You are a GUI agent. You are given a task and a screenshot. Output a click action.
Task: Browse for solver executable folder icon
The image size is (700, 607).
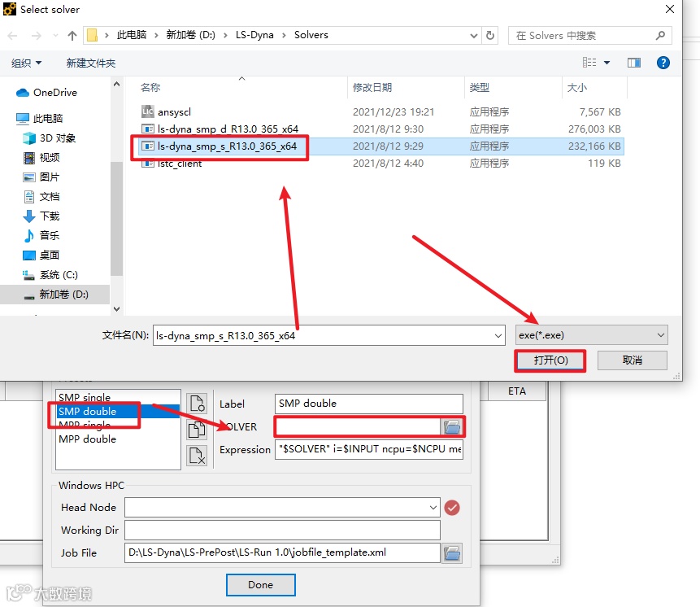tap(452, 427)
